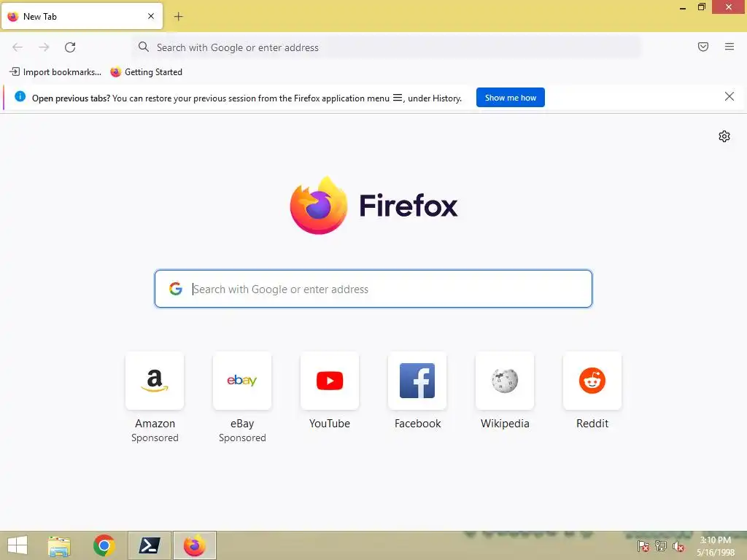Reload the page with the refresh icon
Image resolution: width=747 pixels, height=560 pixels.
tap(70, 47)
